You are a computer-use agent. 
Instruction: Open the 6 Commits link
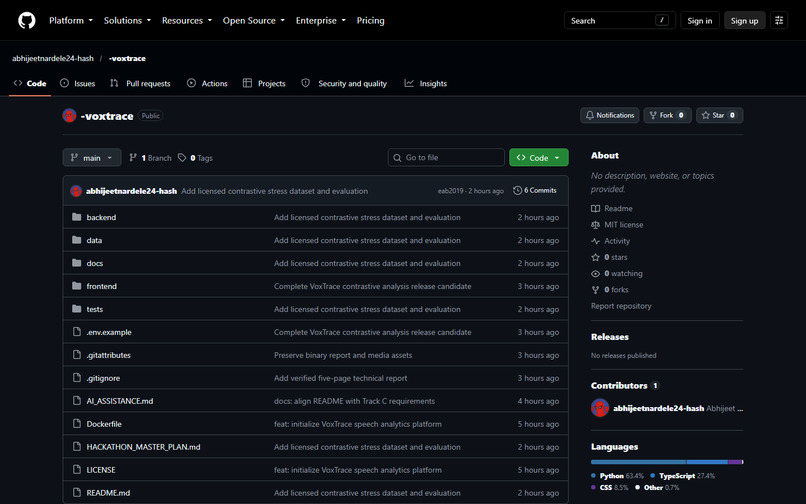pyautogui.click(x=535, y=190)
